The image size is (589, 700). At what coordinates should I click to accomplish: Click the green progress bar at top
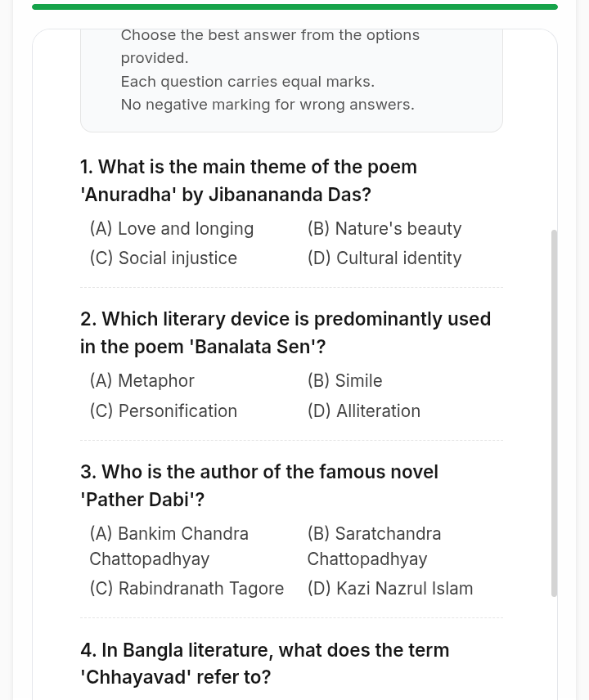294,7
